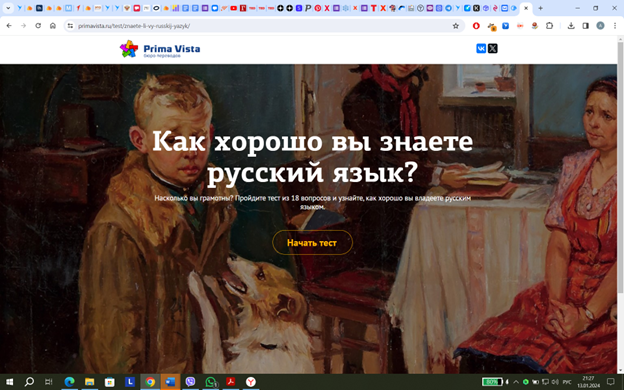
Task: Bookmark this page with the star icon
Action: click(456, 26)
